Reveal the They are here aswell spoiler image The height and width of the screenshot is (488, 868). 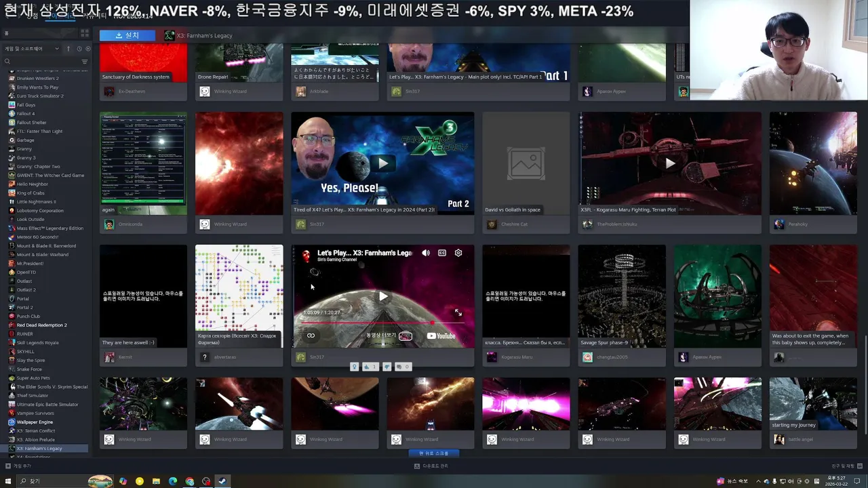pyautogui.click(x=143, y=296)
